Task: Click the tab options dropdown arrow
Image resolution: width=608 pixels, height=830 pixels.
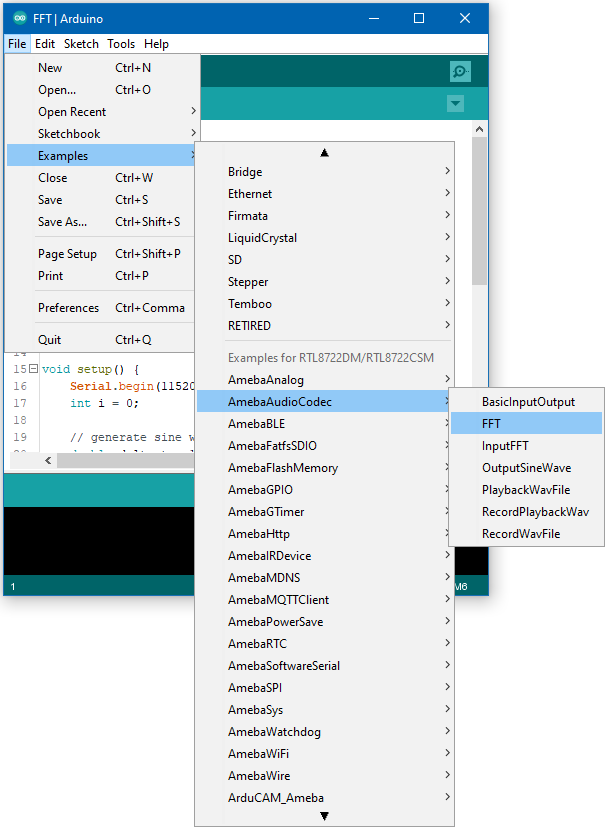Action: point(456,104)
